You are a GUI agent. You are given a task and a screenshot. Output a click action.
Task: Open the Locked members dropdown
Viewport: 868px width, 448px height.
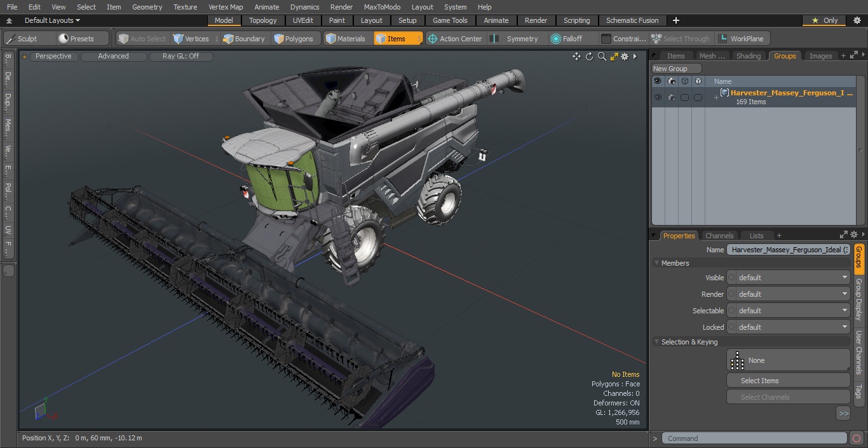click(789, 327)
